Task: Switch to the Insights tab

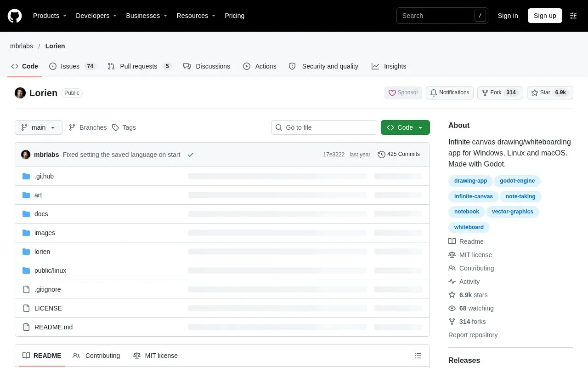Action: coord(389,66)
